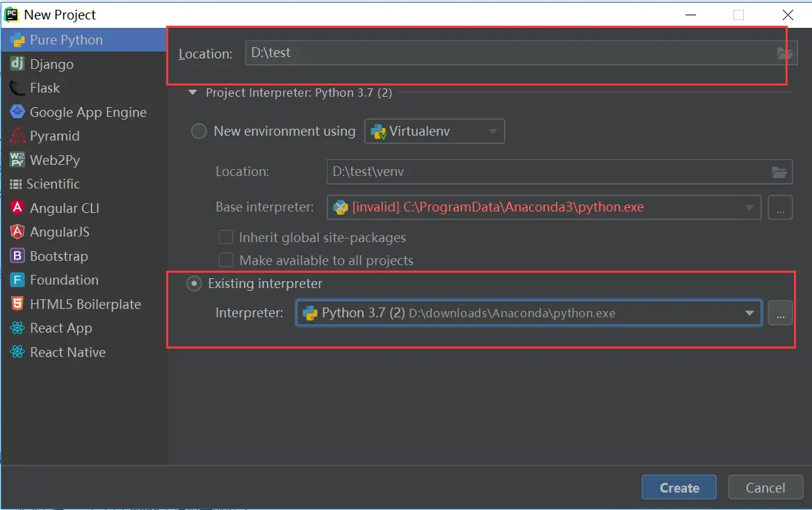The image size is (812, 510).
Task: Click the Cancel button
Action: click(x=765, y=488)
